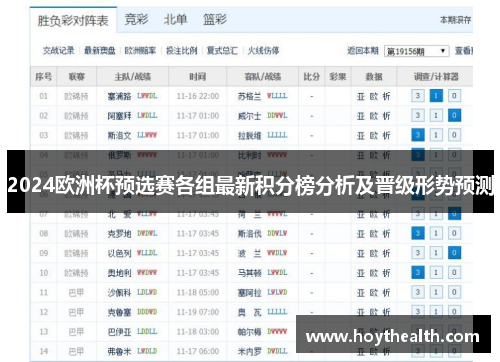Click home team 克鲁塞 in row 12
The width and height of the screenshot is (500, 362).
click(x=119, y=312)
